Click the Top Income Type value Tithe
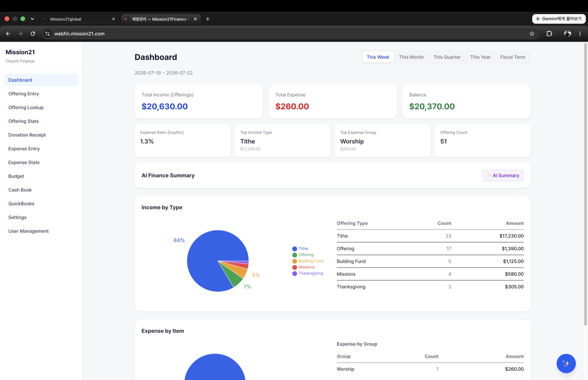The image size is (588, 380). point(247,141)
